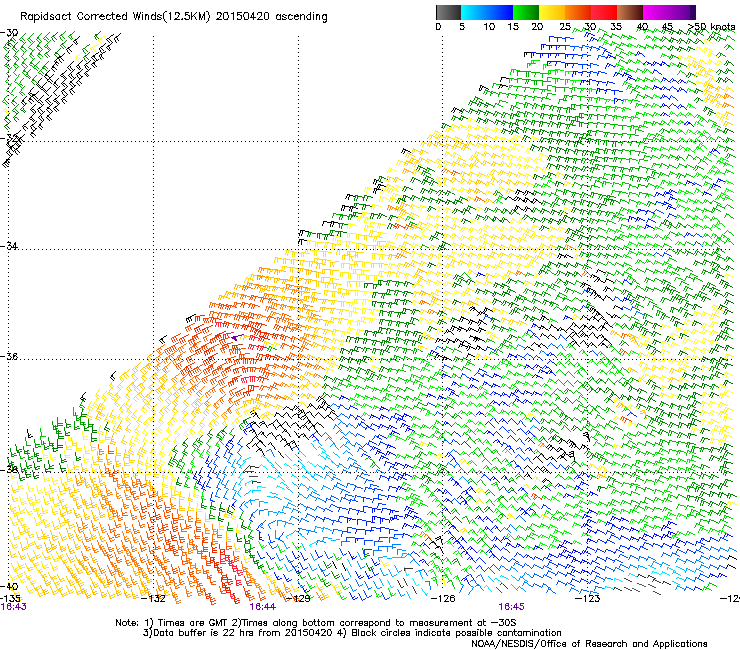Click the '20150420 ascending' date text
Screen dimensions: 740x650
pyautogui.click(x=271, y=17)
